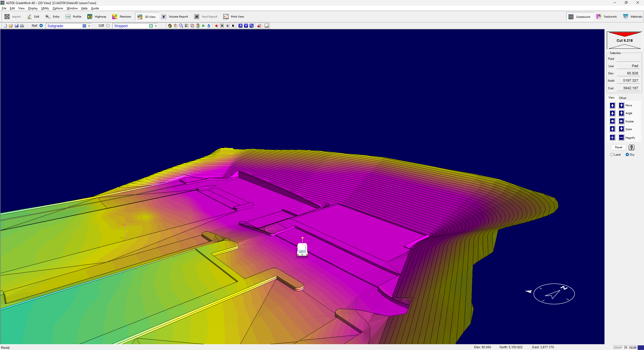The height and width of the screenshot is (350, 644).
Task: Select the hand pan tool
Action: click(x=176, y=26)
